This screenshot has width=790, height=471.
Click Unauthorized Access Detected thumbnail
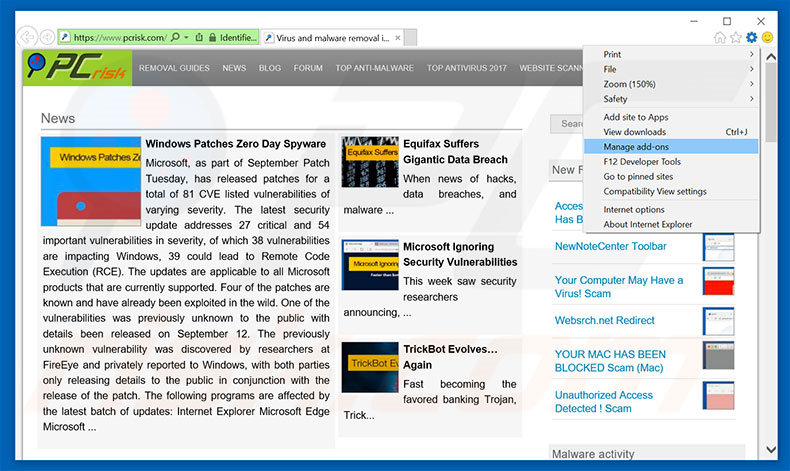click(718, 395)
